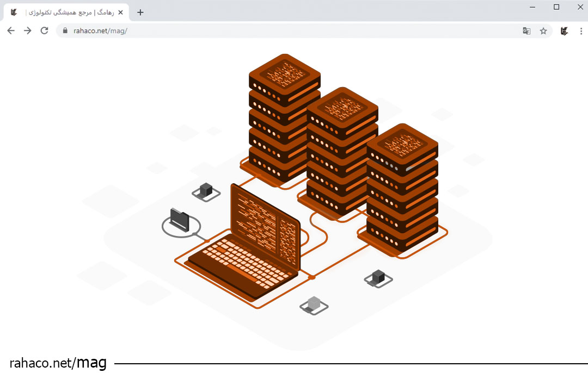588x373 pixels.
Task: Click the forward navigation arrow
Action: click(x=28, y=31)
